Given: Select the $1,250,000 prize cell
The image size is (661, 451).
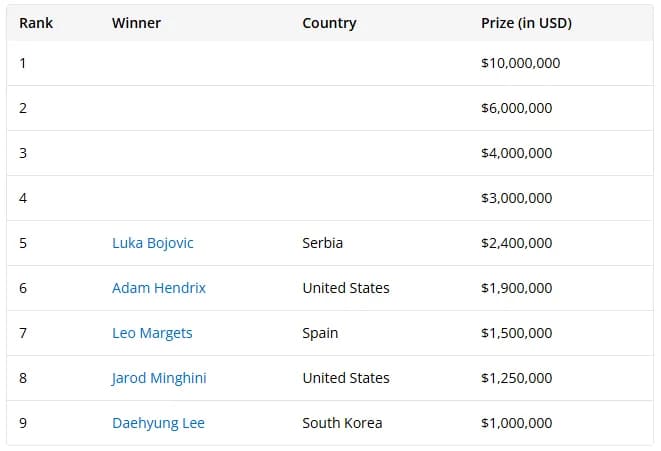Looking at the screenshot, I should click(x=517, y=378).
